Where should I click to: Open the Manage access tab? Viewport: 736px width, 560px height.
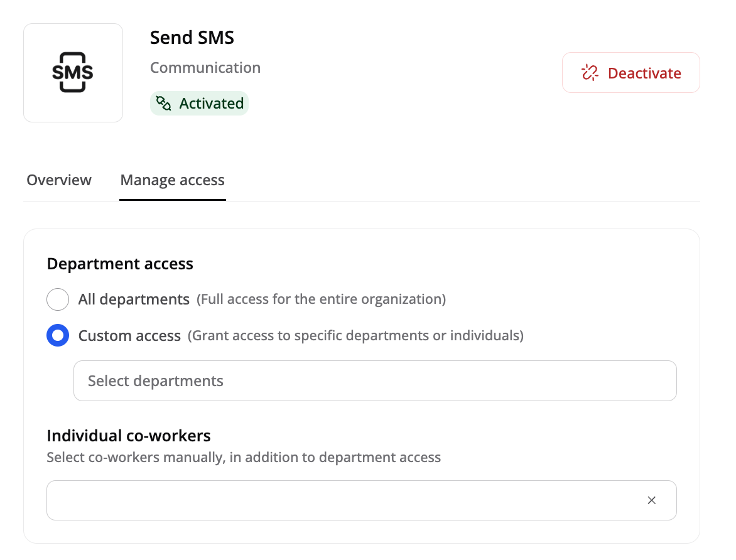pyautogui.click(x=172, y=180)
